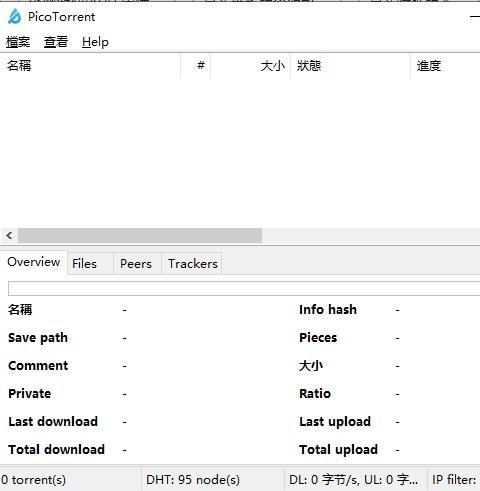Click the horizontal scrollbar thumb
The height and width of the screenshot is (491, 480).
pyautogui.click(x=140, y=236)
